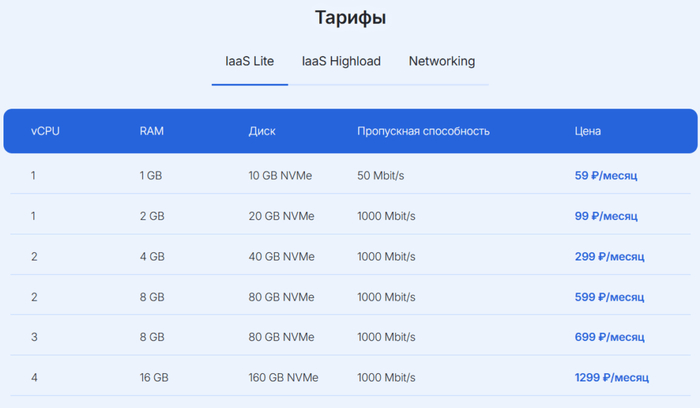Click the 10 GB NVMe disk cell
The width and height of the screenshot is (700, 408).
[280, 176]
